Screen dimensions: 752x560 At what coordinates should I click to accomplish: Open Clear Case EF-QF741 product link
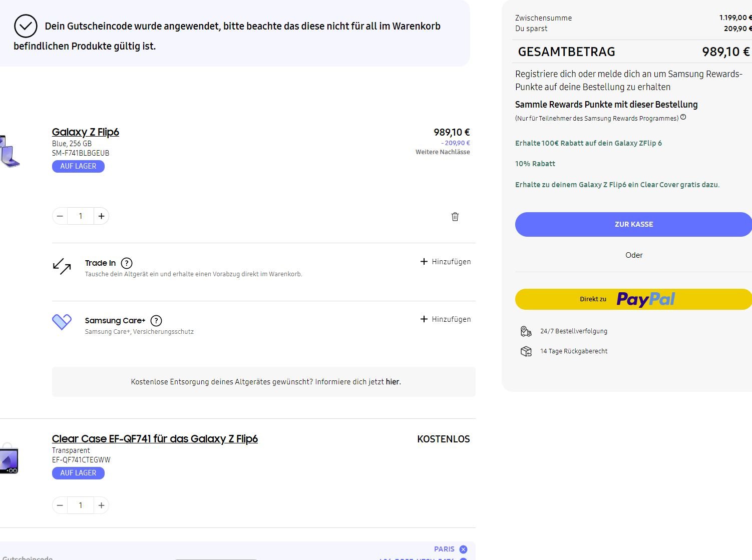tap(155, 439)
